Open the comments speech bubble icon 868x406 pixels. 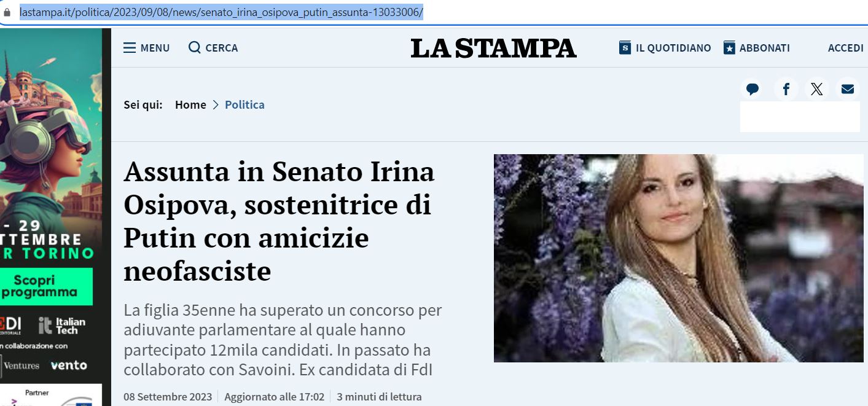[753, 89]
